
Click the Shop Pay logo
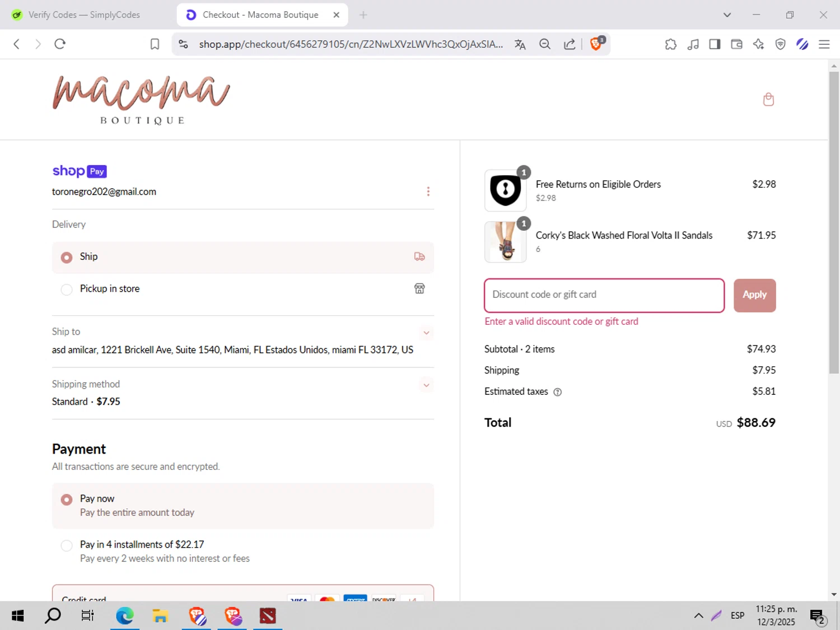[80, 171]
